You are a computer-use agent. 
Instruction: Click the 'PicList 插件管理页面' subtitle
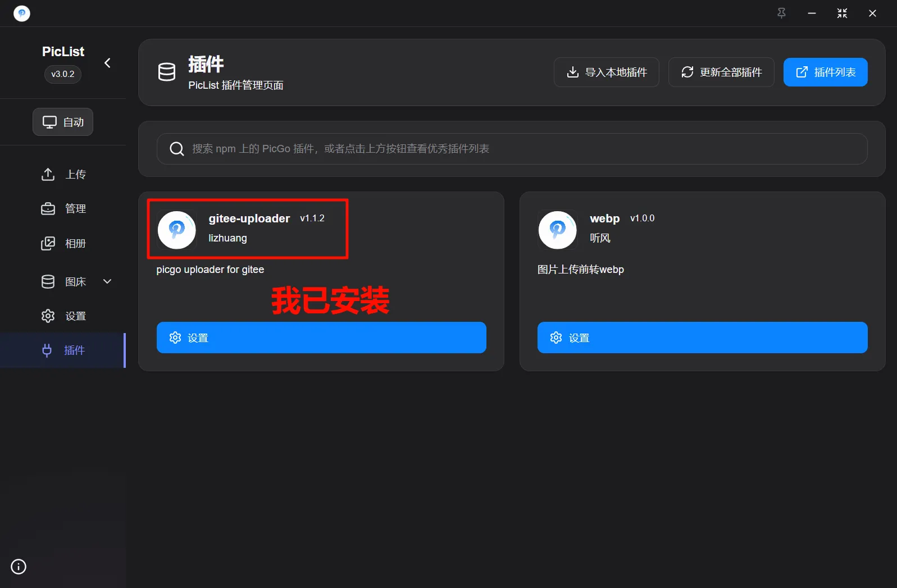pos(236,85)
